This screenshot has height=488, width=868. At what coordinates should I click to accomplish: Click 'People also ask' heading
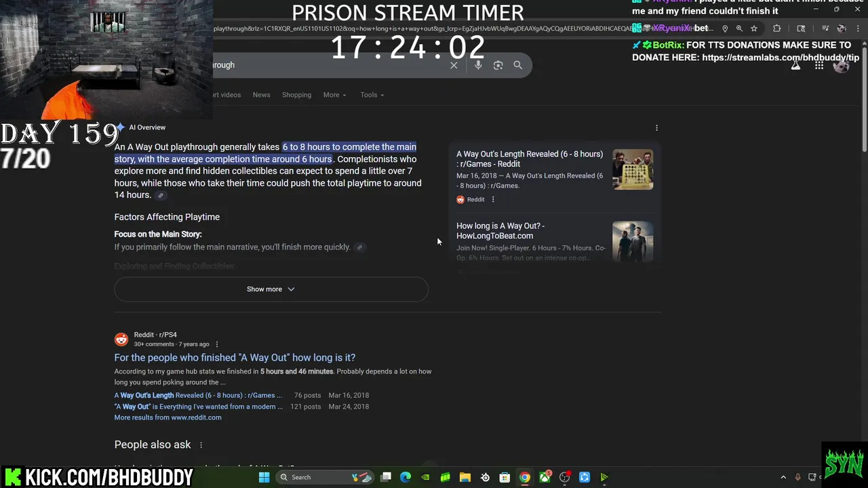pyautogui.click(x=153, y=445)
